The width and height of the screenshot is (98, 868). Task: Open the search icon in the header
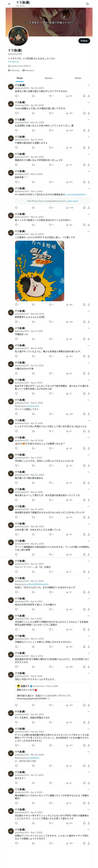[x=87, y=4]
